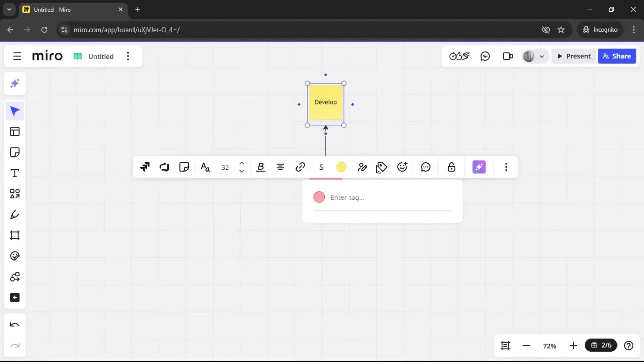The height and width of the screenshot is (362, 644).
Task: Open the Diagramming shapes tool
Action: pyautogui.click(x=15, y=277)
